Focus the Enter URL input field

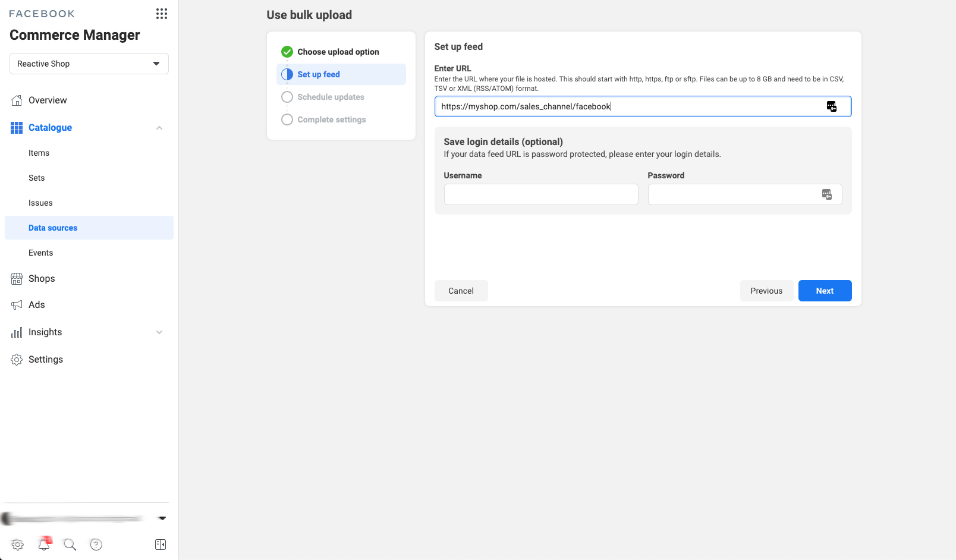coord(643,106)
